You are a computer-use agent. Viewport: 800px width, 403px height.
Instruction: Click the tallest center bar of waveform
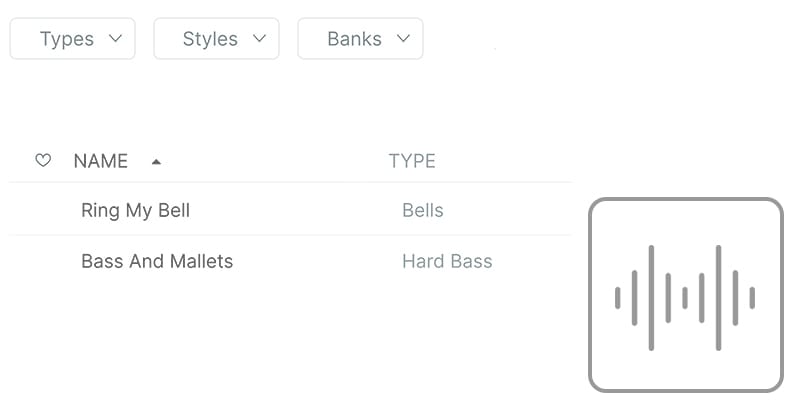pyautogui.click(x=651, y=297)
